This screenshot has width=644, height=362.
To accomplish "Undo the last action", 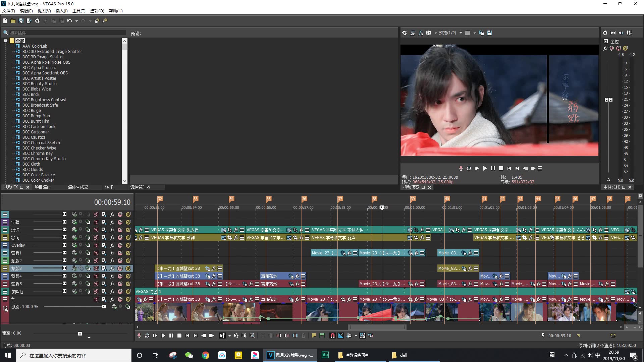I will click(69, 21).
